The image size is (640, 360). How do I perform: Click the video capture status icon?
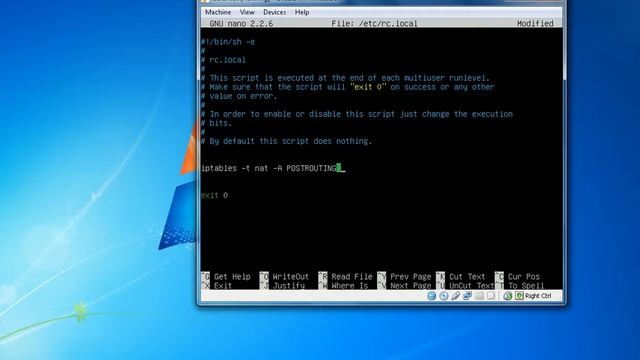click(491, 296)
